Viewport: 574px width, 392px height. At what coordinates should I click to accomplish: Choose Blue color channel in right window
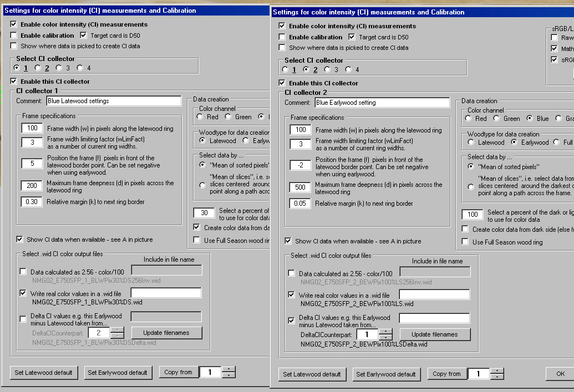[x=530, y=118]
